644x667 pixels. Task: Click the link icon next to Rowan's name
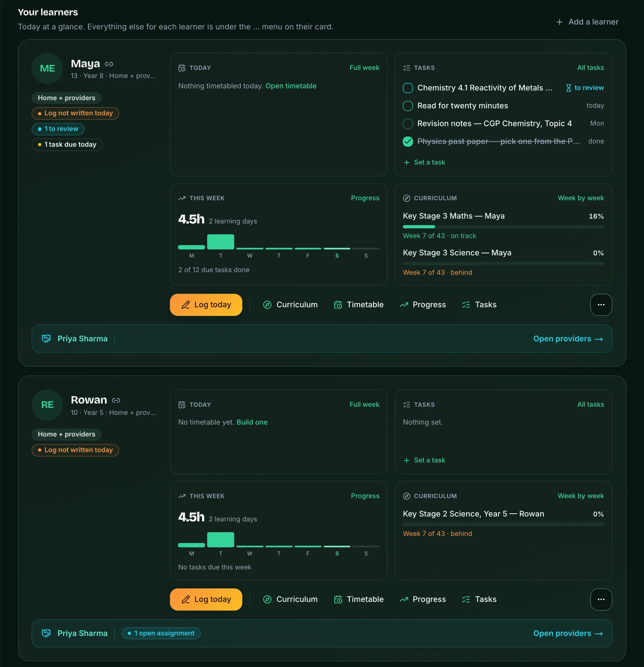point(116,400)
